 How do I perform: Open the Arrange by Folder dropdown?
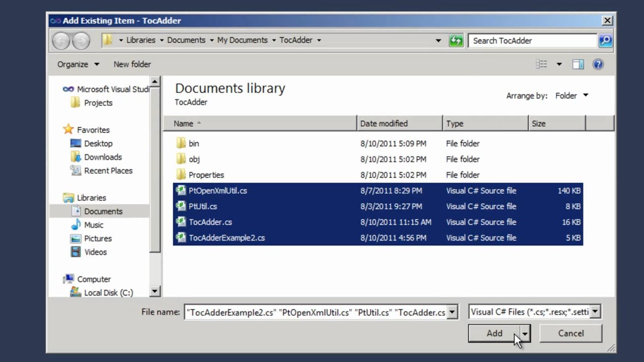(x=572, y=96)
